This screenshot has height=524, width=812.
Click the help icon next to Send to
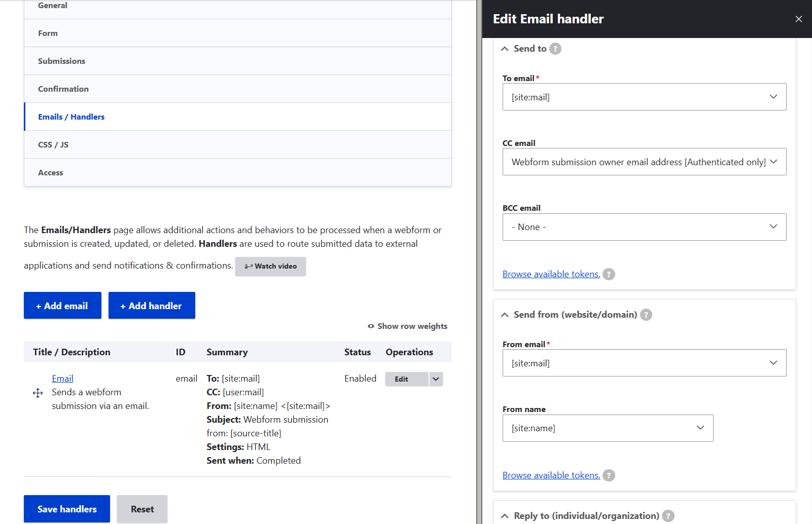pyautogui.click(x=555, y=49)
